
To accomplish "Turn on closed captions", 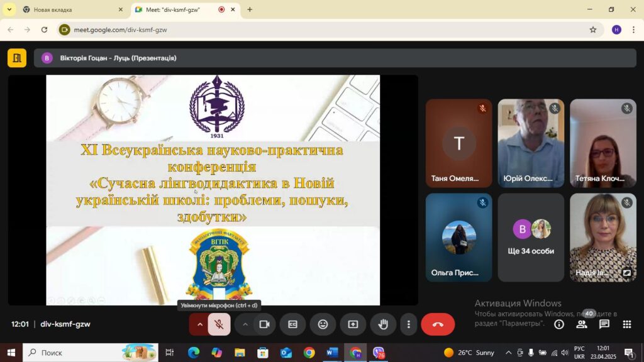I will pyautogui.click(x=292, y=324).
